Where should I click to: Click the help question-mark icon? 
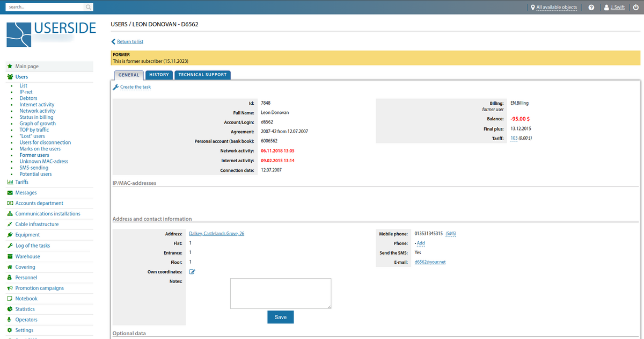[x=591, y=7]
